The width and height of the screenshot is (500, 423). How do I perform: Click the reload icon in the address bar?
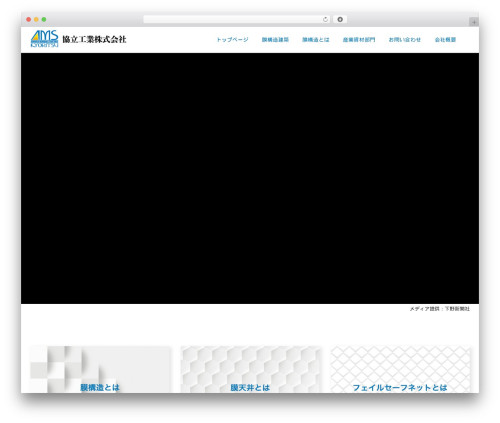pyautogui.click(x=325, y=20)
